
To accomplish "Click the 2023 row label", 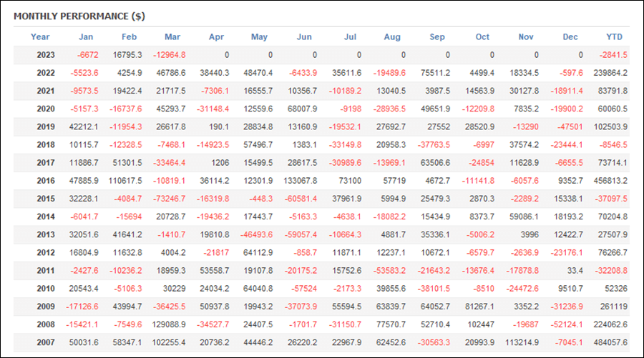I will tap(46, 55).
